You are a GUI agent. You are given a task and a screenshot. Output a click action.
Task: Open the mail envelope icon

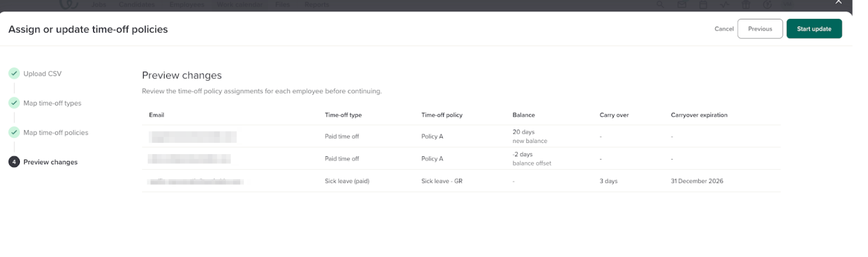tap(681, 5)
